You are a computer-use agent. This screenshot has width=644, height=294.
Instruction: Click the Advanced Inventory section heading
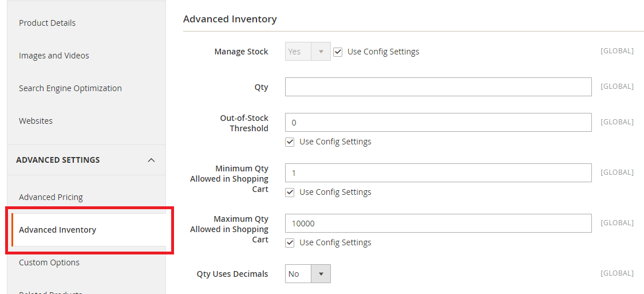pyautogui.click(x=230, y=19)
